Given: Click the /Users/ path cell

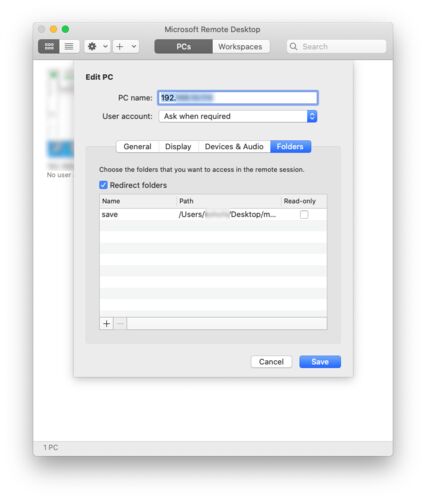Looking at the screenshot, I should [228, 214].
